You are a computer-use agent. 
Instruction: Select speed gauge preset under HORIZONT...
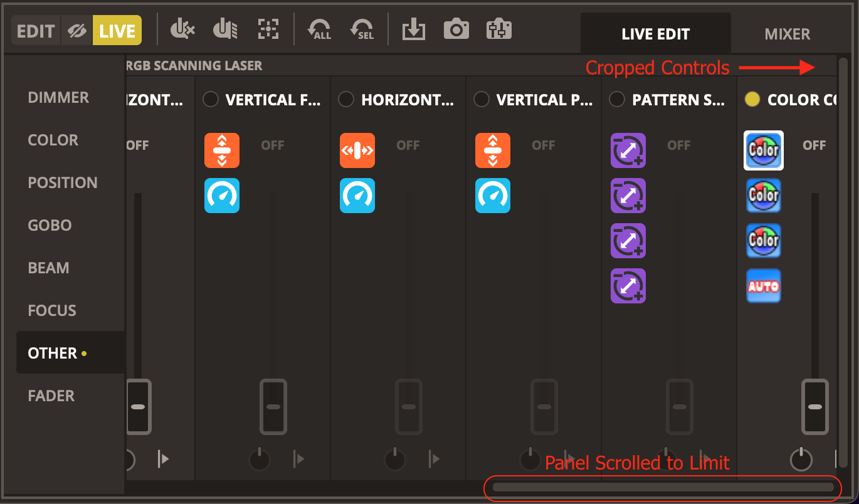pos(357,196)
